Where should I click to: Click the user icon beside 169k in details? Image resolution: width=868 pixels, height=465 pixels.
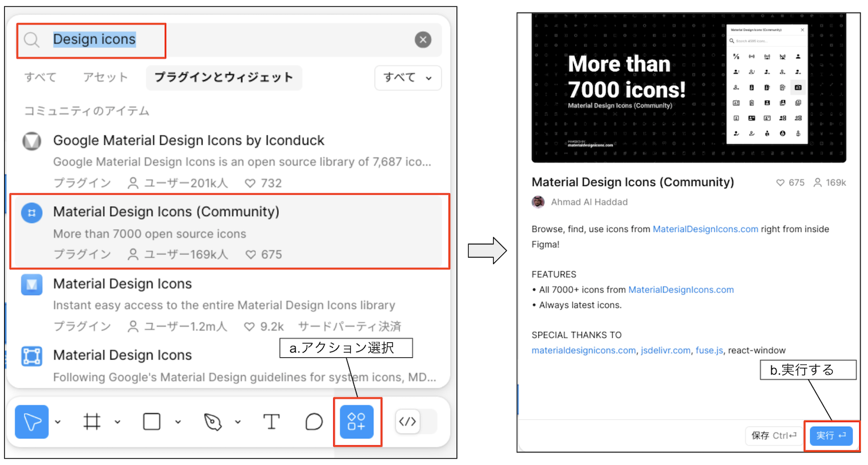818,182
